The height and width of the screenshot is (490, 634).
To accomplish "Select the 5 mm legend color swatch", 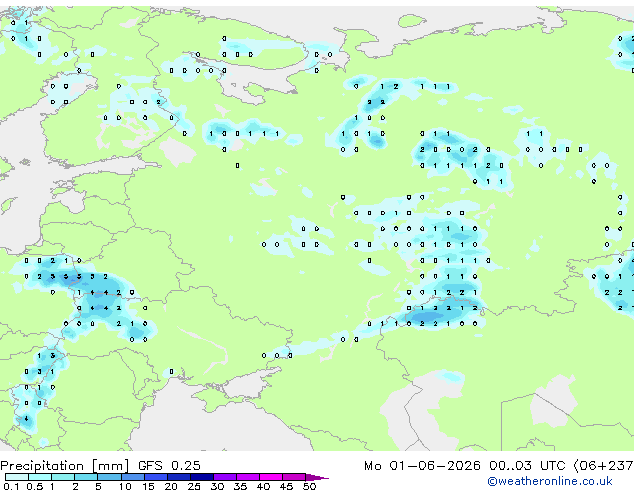I will click(x=109, y=477).
